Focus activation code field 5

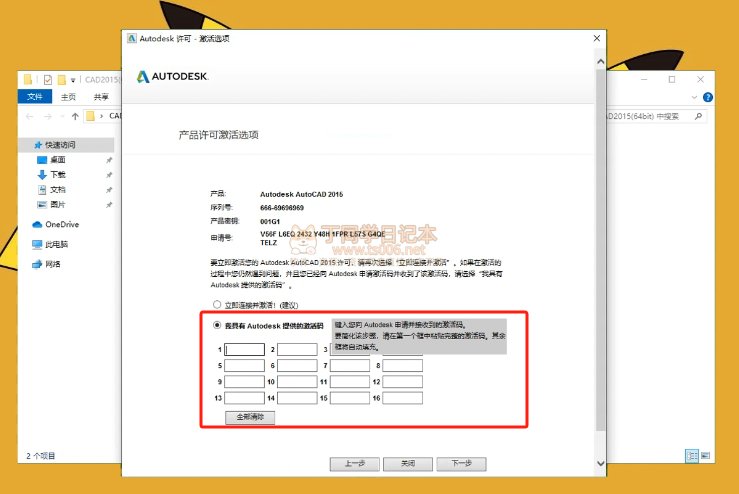pos(244,365)
